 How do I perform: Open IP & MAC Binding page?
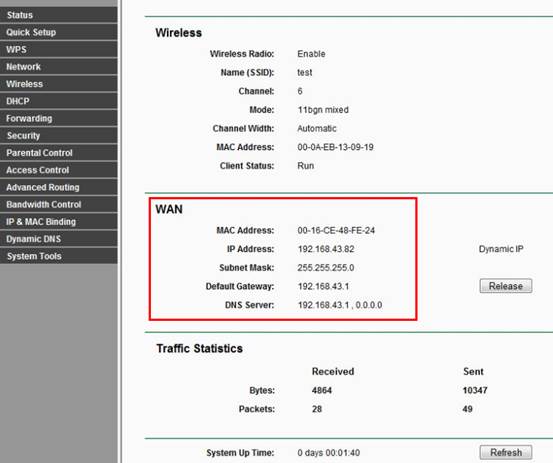pyautogui.click(x=59, y=222)
